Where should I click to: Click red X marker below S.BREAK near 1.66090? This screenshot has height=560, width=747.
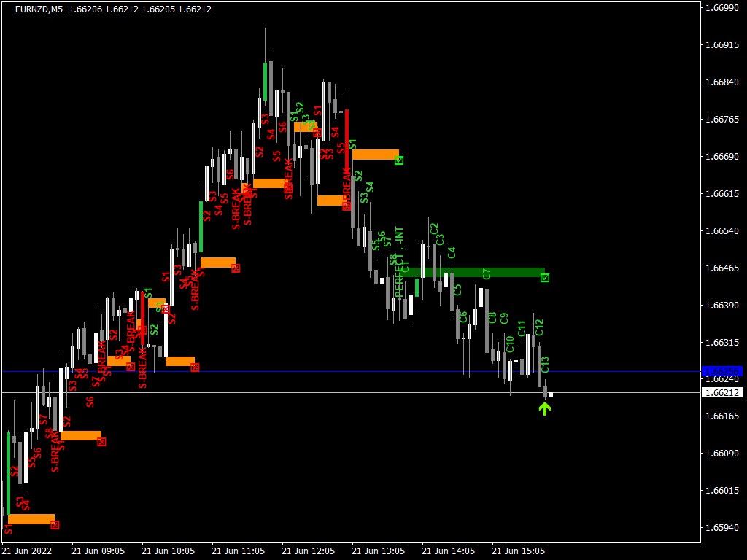(x=101, y=441)
